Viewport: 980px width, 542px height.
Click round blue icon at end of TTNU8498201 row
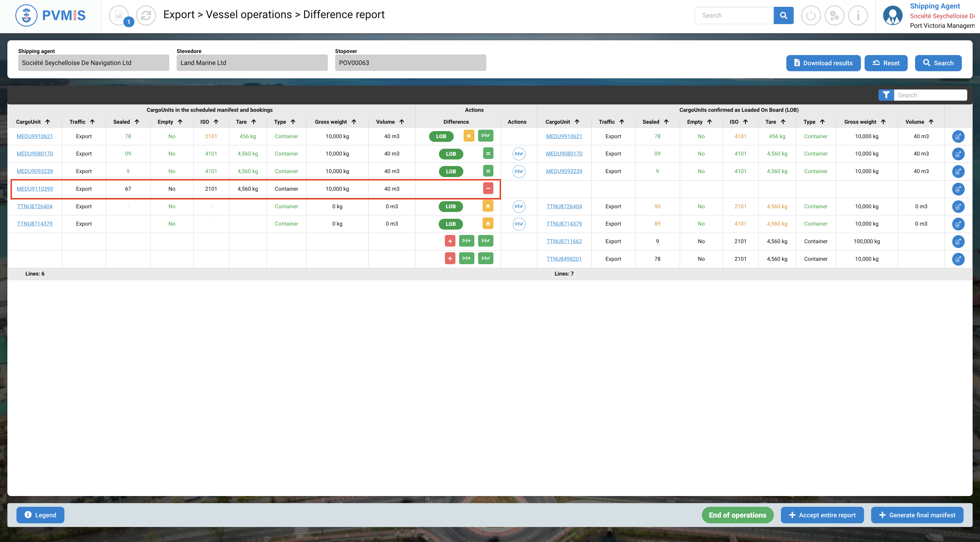958,259
